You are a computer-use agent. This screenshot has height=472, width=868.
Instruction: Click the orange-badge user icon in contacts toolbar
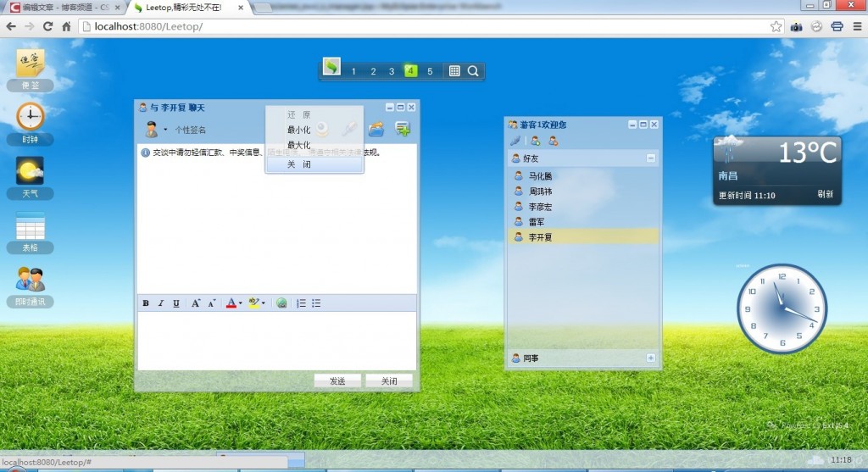pos(553,142)
